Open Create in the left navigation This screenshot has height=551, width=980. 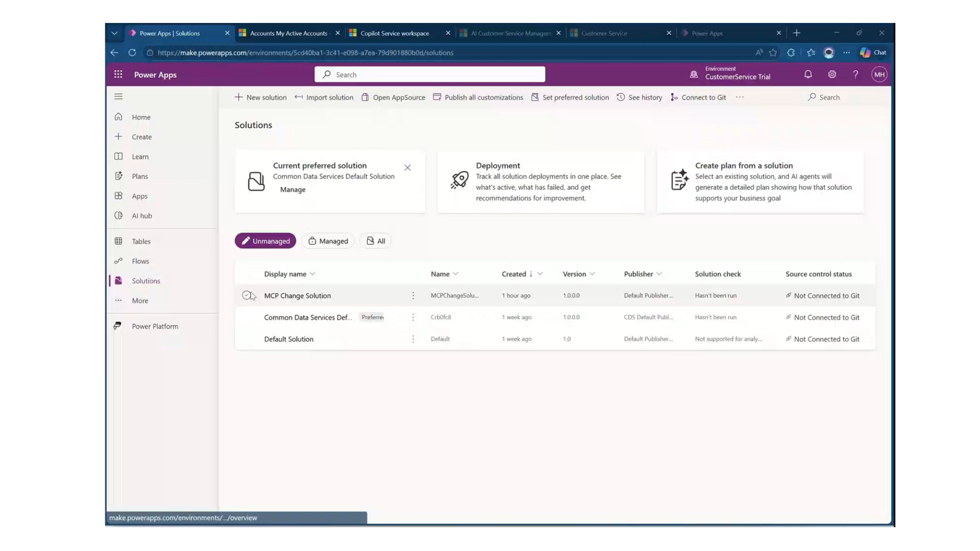tap(141, 137)
